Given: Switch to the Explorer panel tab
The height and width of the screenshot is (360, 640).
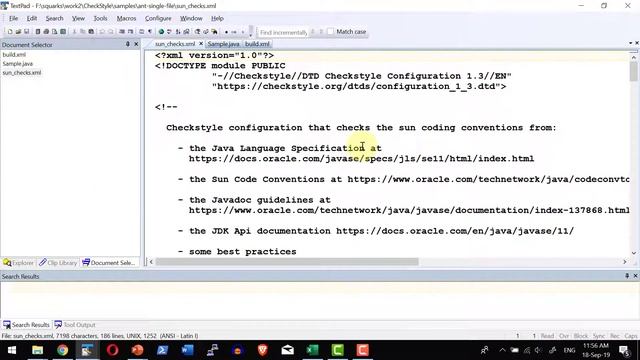Looking at the screenshot, I should click(19, 263).
